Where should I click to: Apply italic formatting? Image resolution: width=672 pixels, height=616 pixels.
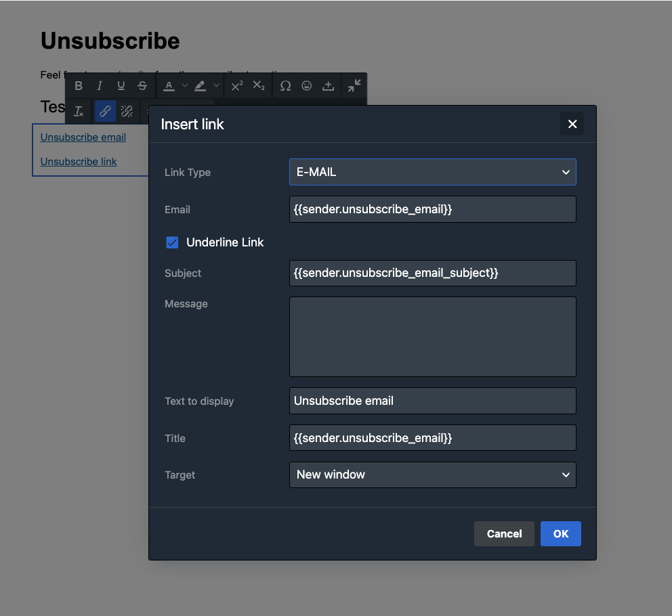click(x=100, y=86)
